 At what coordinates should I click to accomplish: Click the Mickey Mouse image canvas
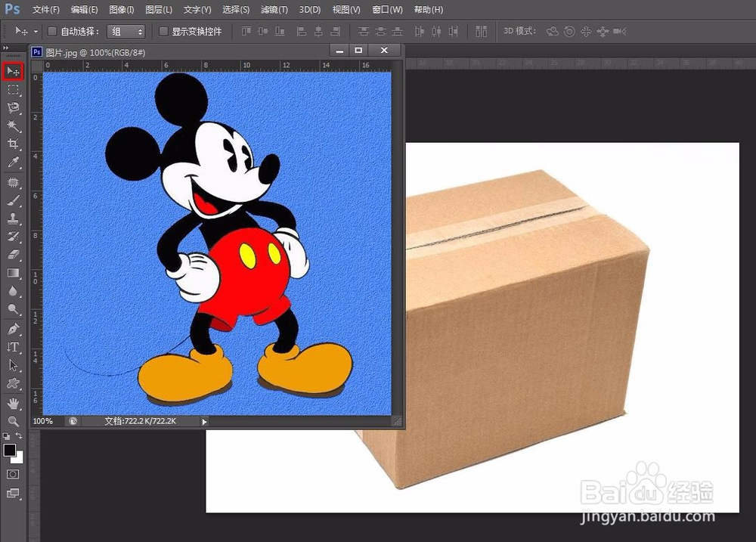[217, 243]
